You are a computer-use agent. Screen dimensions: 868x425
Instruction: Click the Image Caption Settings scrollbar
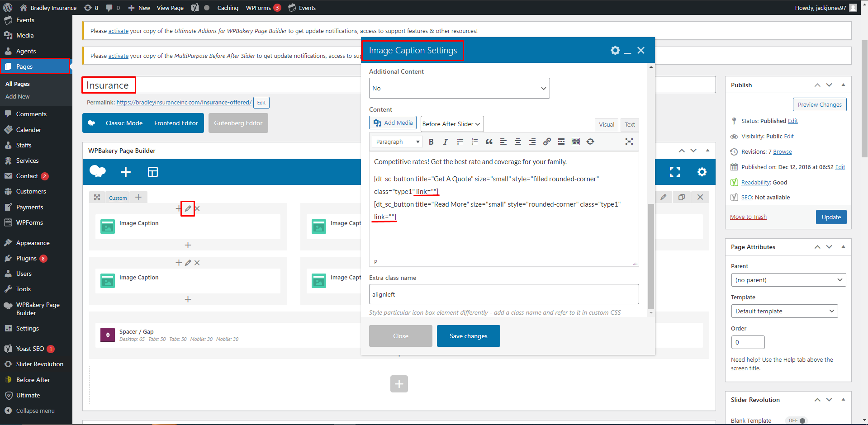[x=651, y=255]
